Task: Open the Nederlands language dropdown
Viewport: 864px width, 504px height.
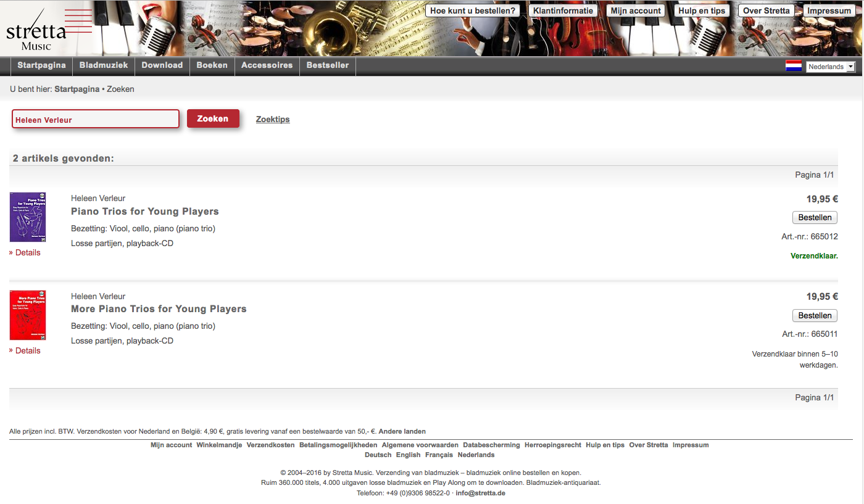Action: coord(831,67)
